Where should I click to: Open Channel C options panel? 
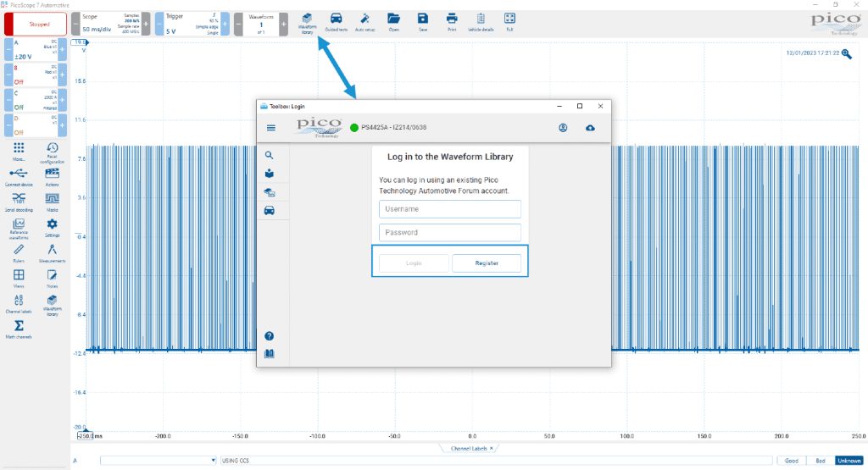click(x=36, y=100)
